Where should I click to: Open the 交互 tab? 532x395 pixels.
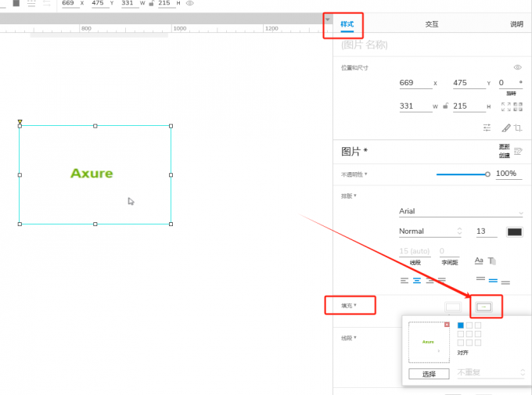pyautogui.click(x=432, y=24)
